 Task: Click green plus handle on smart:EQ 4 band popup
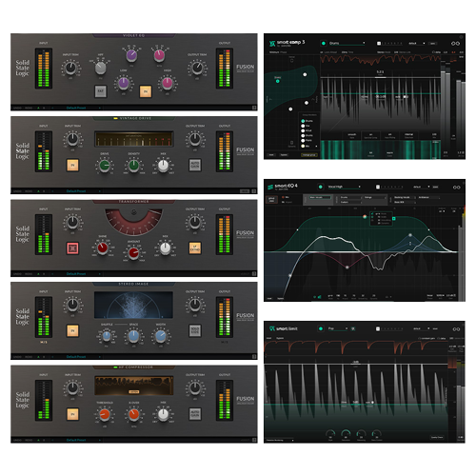[394, 219]
